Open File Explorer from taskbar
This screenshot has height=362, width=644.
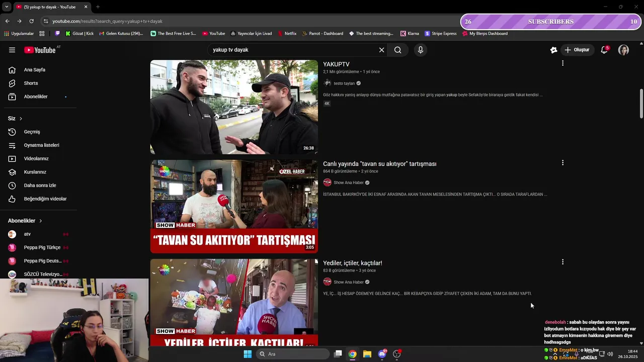click(x=367, y=354)
